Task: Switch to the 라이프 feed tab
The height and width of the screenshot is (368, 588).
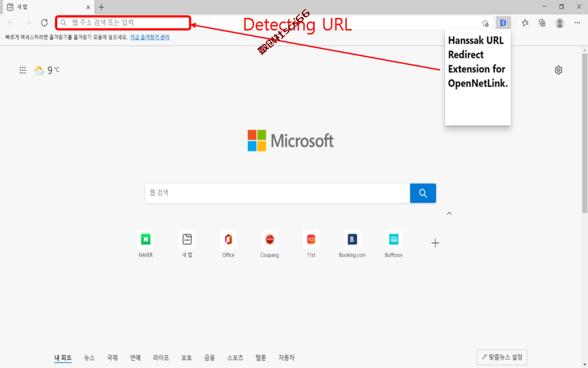Action: pyautogui.click(x=161, y=357)
